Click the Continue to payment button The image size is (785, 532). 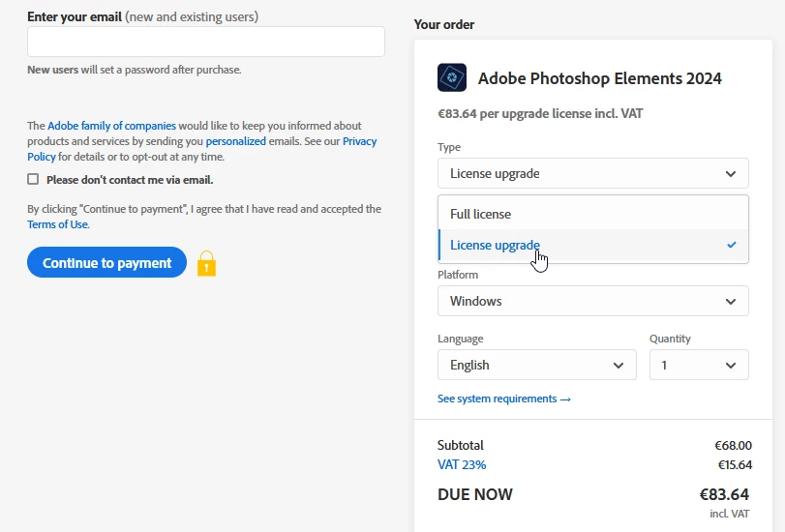[x=106, y=262]
